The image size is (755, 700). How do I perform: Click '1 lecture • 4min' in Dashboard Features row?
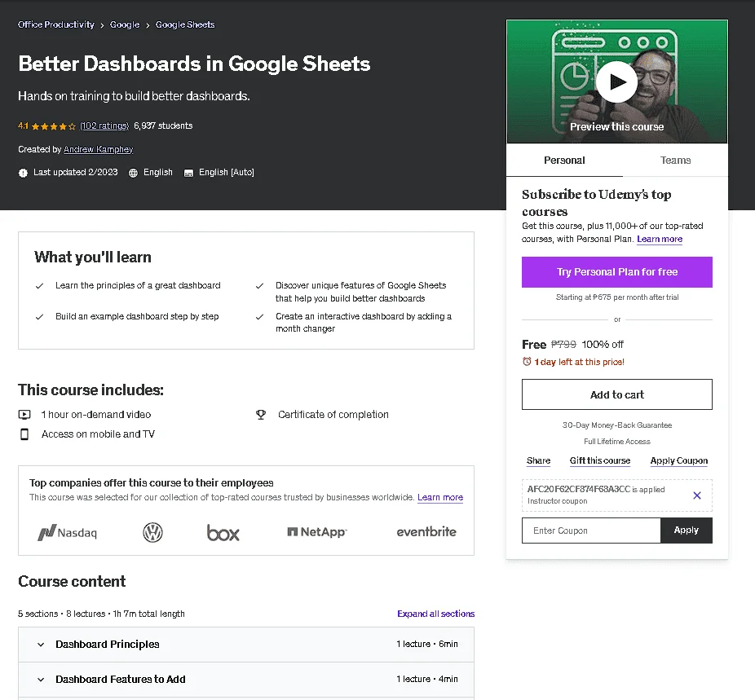tap(427, 679)
